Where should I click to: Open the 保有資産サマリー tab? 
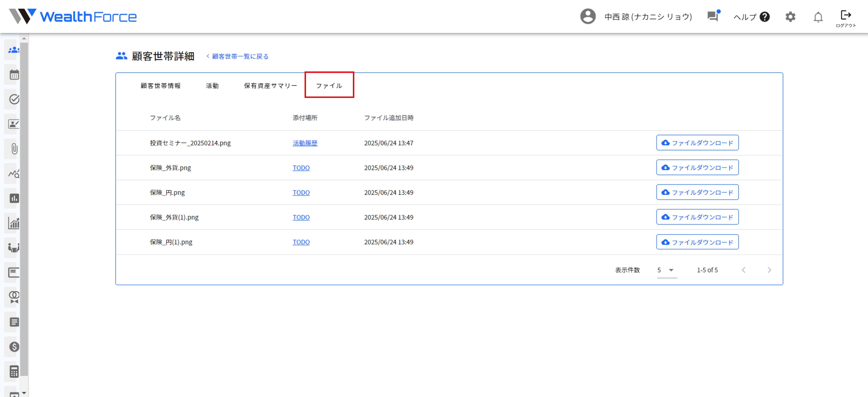coord(269,86)
